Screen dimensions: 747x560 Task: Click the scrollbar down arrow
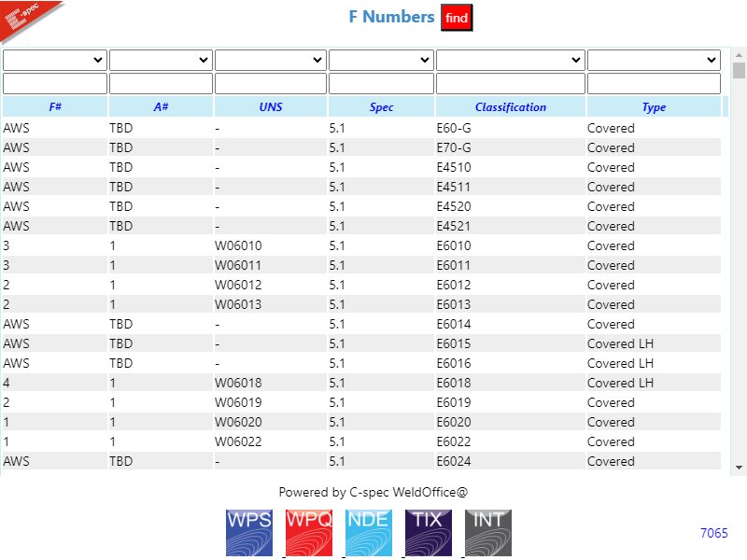point(739,468)
